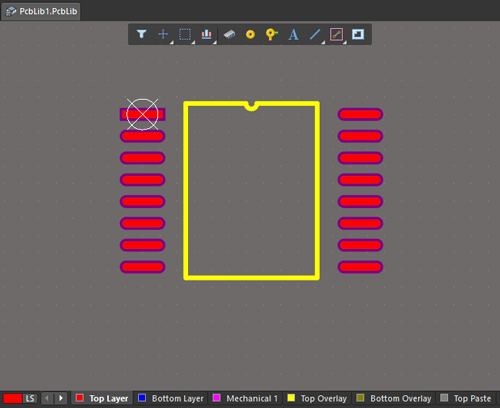
Task: Open the LS layer set button
Action: [30, 398]
